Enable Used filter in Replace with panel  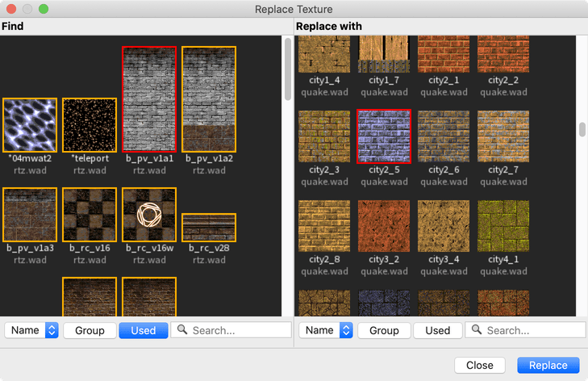pyautogui.click(x=437, y=330)
